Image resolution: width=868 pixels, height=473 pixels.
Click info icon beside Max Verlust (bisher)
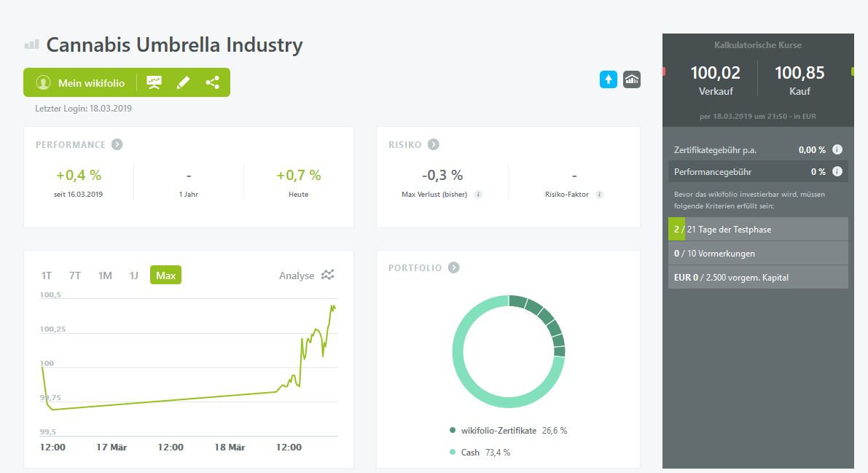478,195
